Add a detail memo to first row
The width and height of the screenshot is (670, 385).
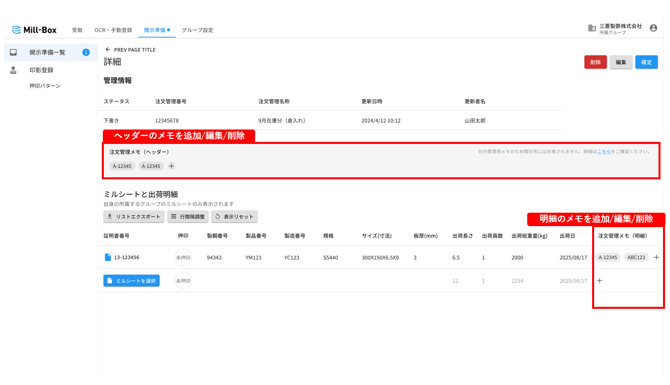click(656, 257)
